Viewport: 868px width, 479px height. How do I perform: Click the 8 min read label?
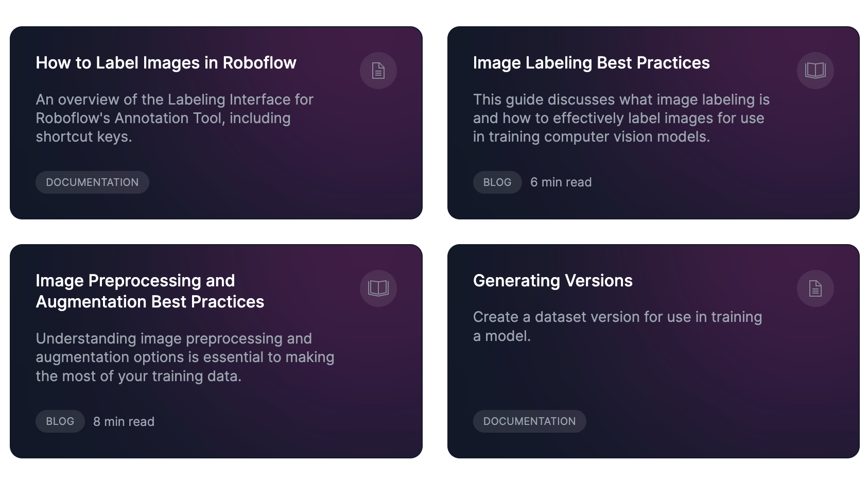coord(123,421)
